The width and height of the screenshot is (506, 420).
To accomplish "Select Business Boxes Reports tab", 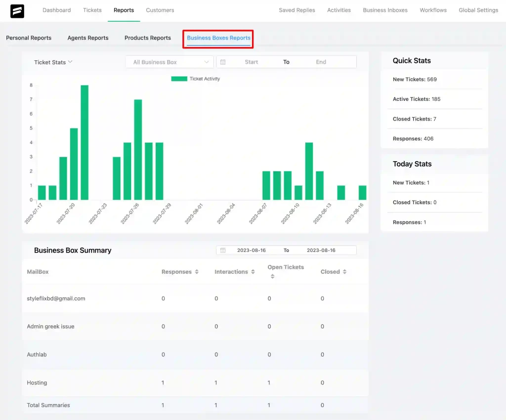I will [218, 38].
